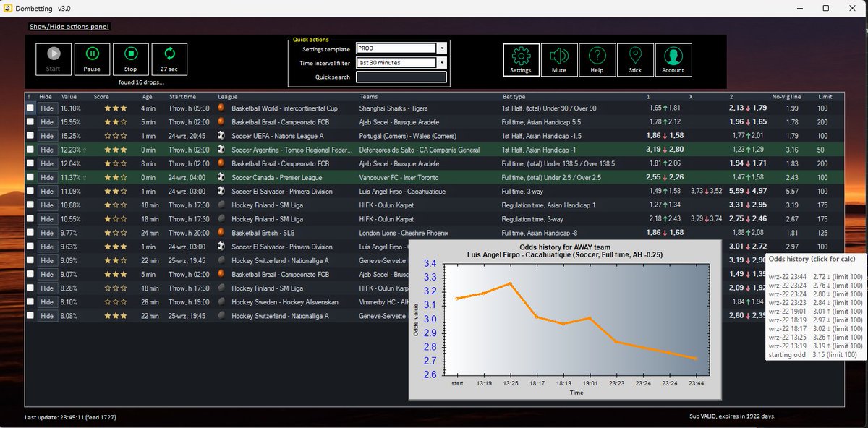Sort by the Value column header
The image size is (868, 428).
point(69,97)
